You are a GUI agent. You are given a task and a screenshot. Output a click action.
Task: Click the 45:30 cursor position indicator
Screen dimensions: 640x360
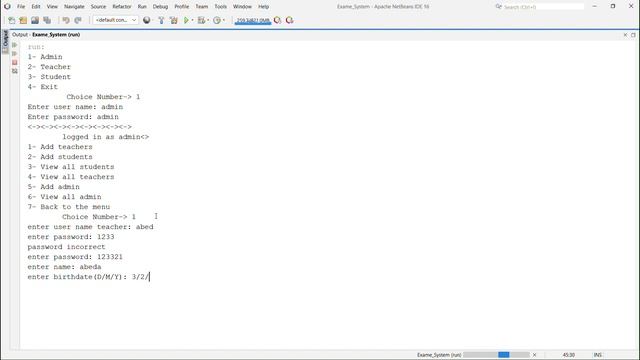[x=569, y=355]
